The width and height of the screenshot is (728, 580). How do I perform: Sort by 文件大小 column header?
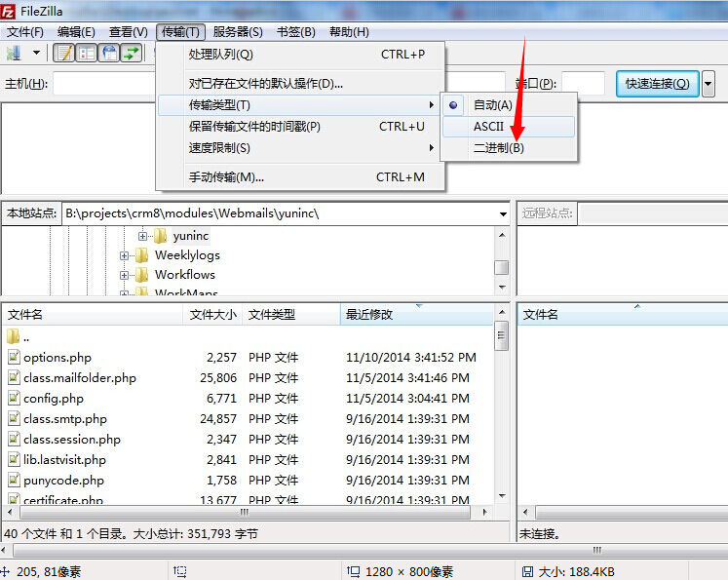click(x=212, y=315)
